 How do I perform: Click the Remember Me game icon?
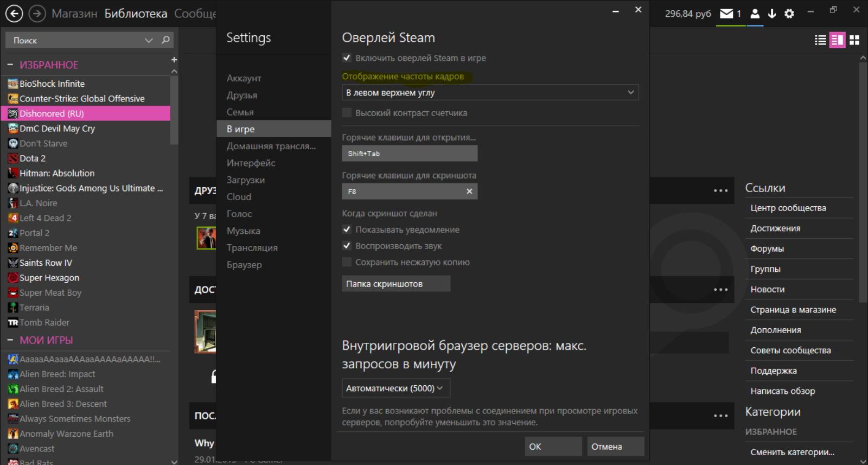(13, 247)
